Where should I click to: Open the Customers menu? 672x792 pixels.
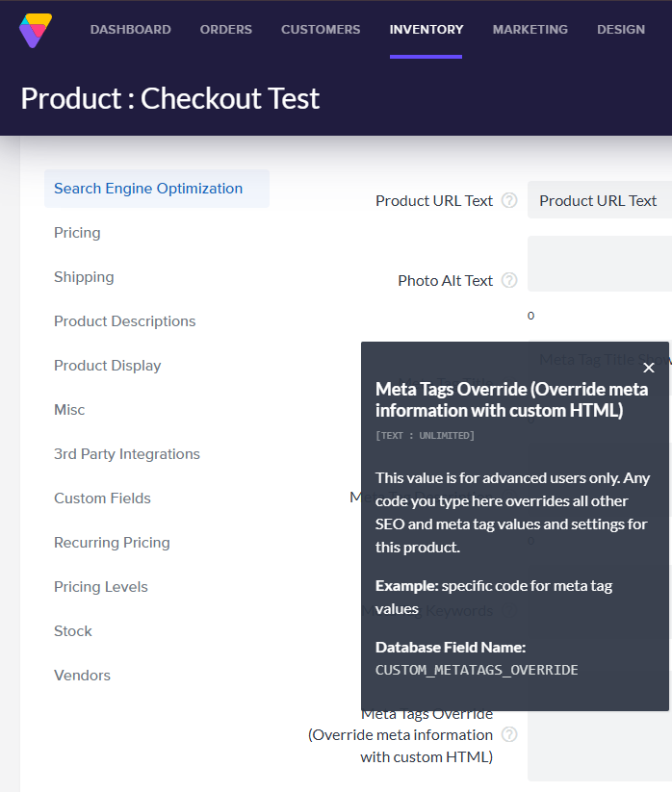point(321,30)
